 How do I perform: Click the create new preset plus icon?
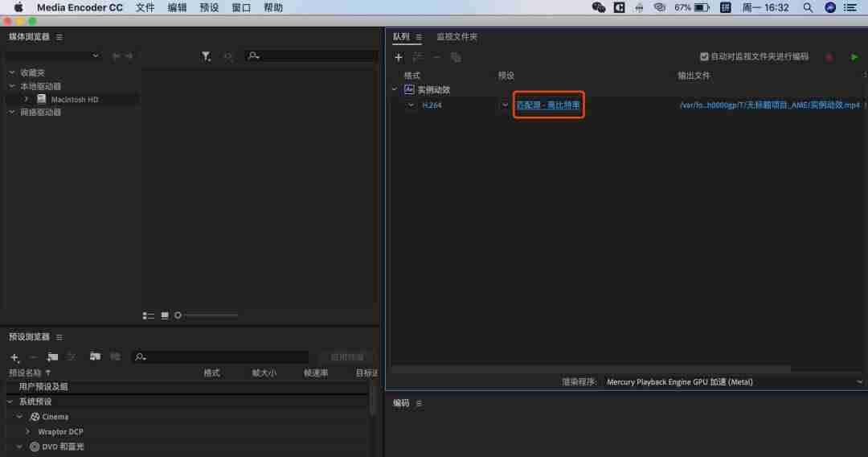(15, 357)
